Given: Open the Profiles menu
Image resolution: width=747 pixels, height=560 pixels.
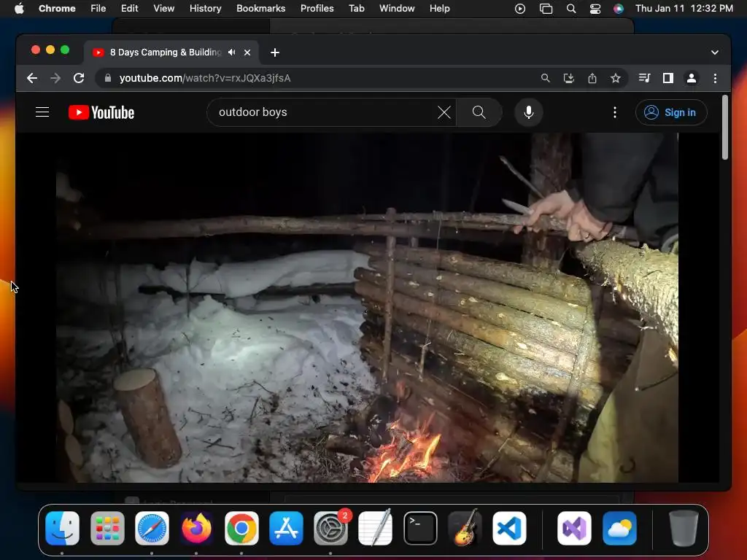Looking at the screenshot, I should [317, 9].
